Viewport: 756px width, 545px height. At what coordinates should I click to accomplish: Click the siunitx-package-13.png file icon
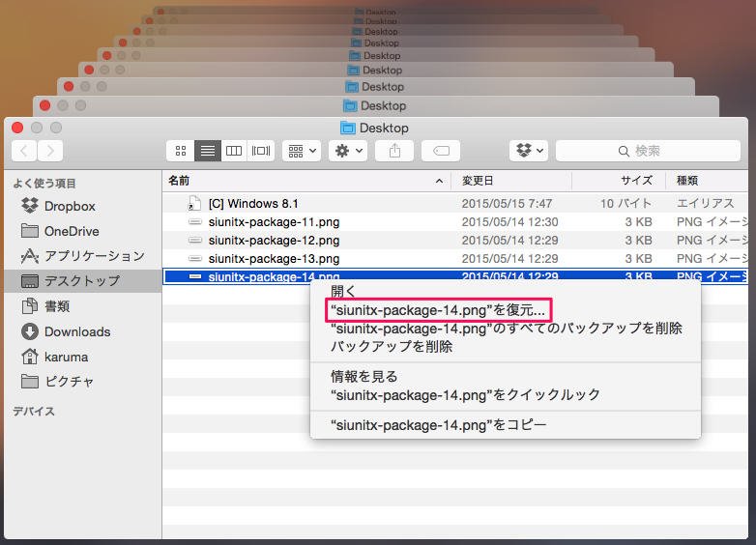[194, 259]
